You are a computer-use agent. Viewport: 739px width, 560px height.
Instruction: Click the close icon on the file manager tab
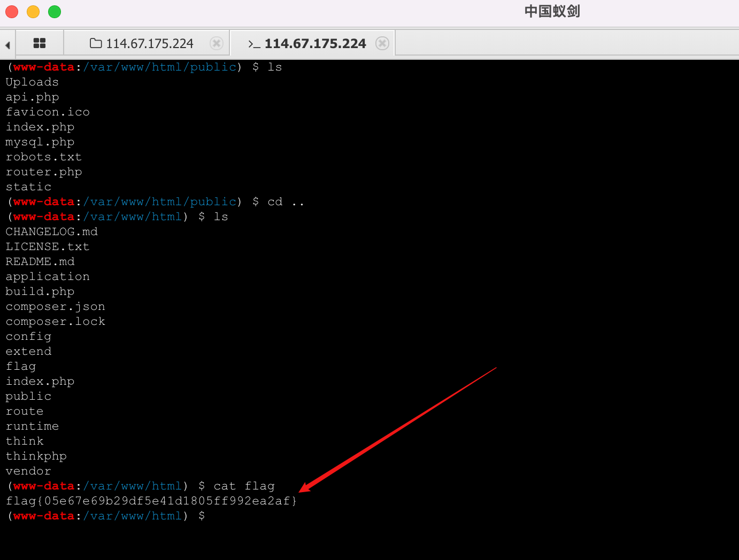coord(217,43)
